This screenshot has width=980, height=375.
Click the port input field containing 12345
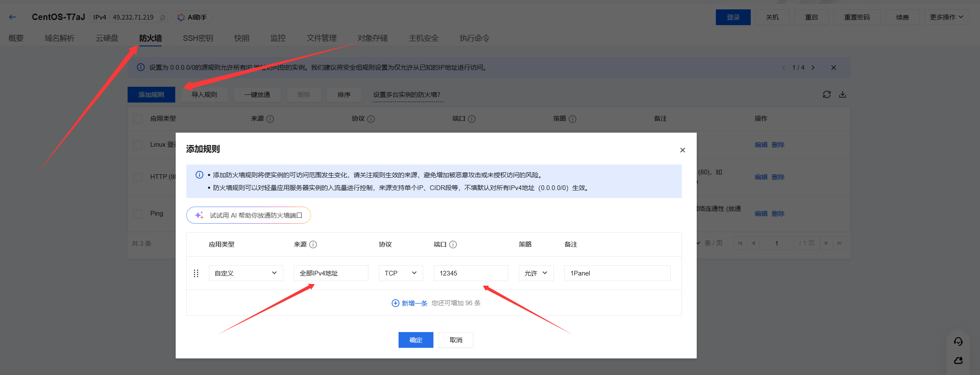point(470,273)
